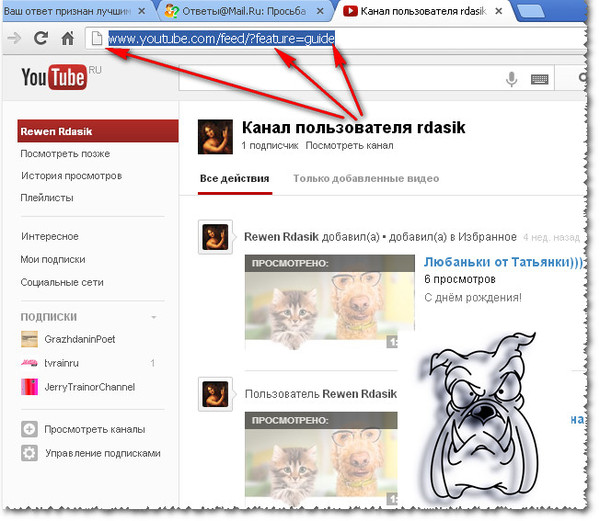Click tvrainru unread count '1'
Screen dimensions: 600x521
point(153,363)
